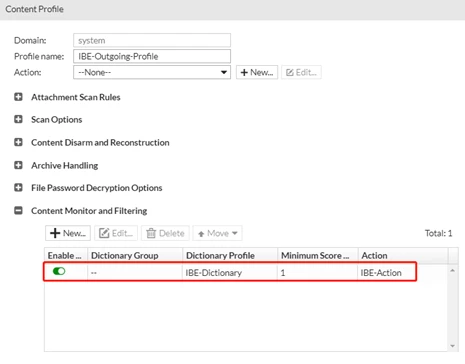Click the Scan Options label

(57, 119)
